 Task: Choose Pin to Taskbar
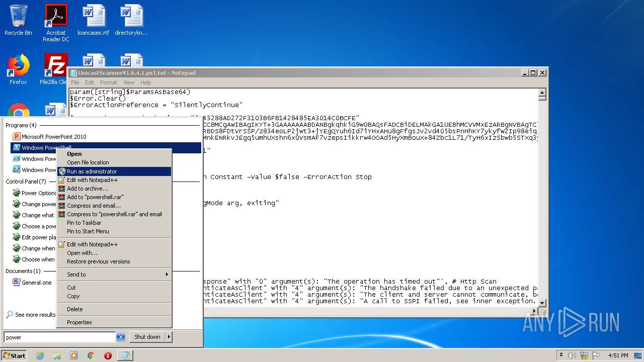tap(114, 223)
